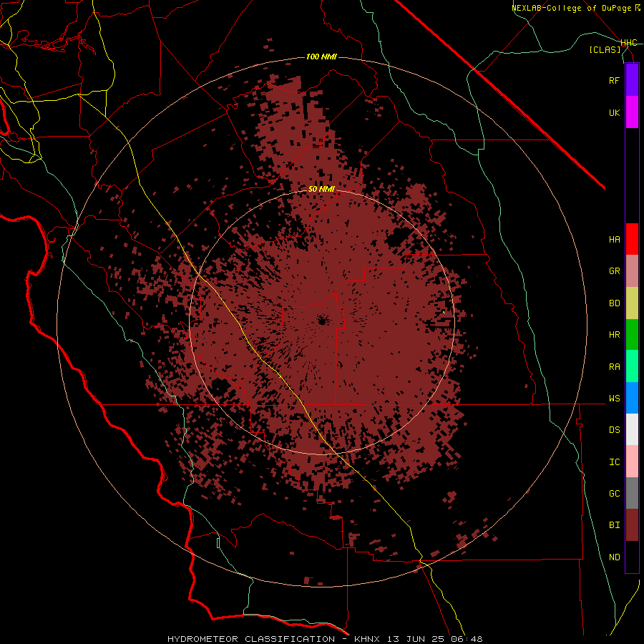
Task: Click the RA light green legend swatch
Action: [x=632, y=366]
